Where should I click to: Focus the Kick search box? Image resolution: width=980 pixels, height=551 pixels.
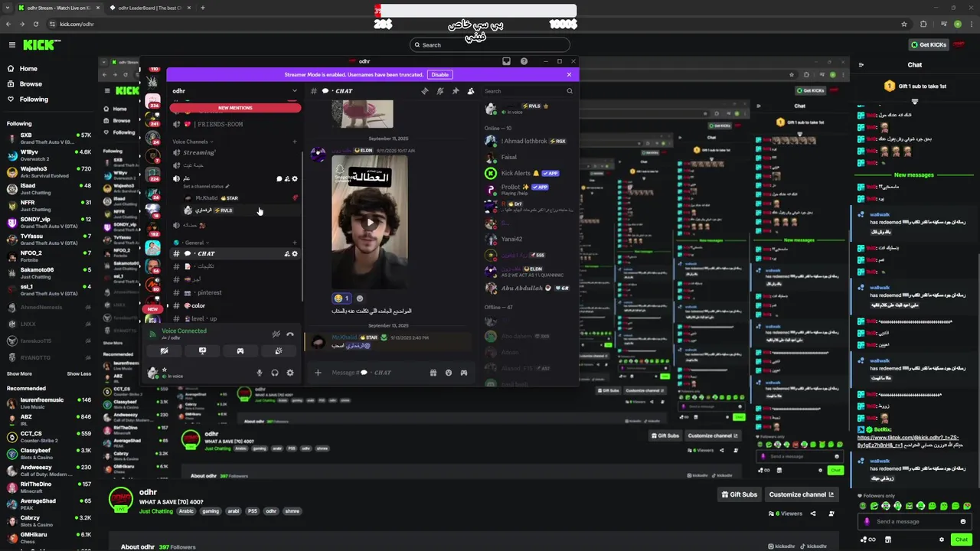490,44
